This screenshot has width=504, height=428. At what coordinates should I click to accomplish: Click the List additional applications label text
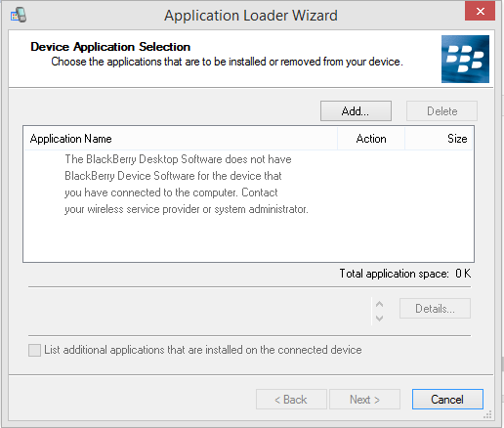click(x=203, y=350)
